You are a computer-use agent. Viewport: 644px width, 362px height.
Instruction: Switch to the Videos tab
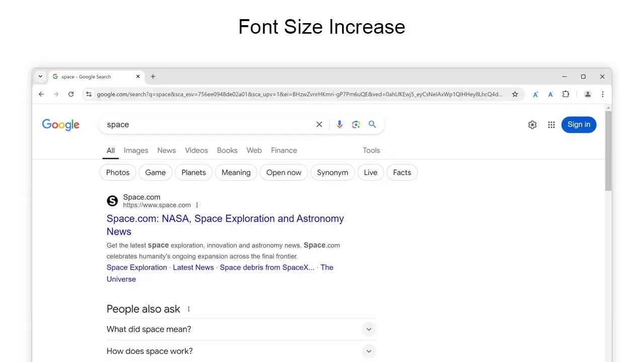tap(196, 150)
